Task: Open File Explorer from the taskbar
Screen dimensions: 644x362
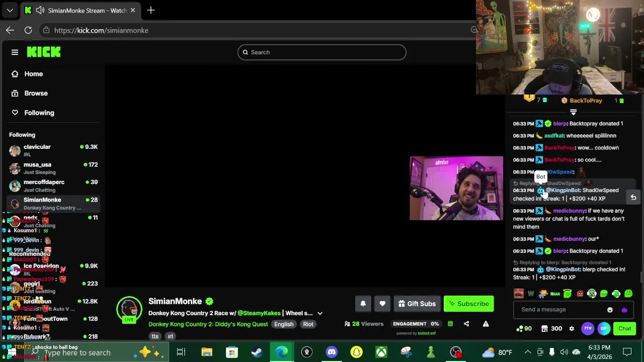Action: click(x=207, y=352)
